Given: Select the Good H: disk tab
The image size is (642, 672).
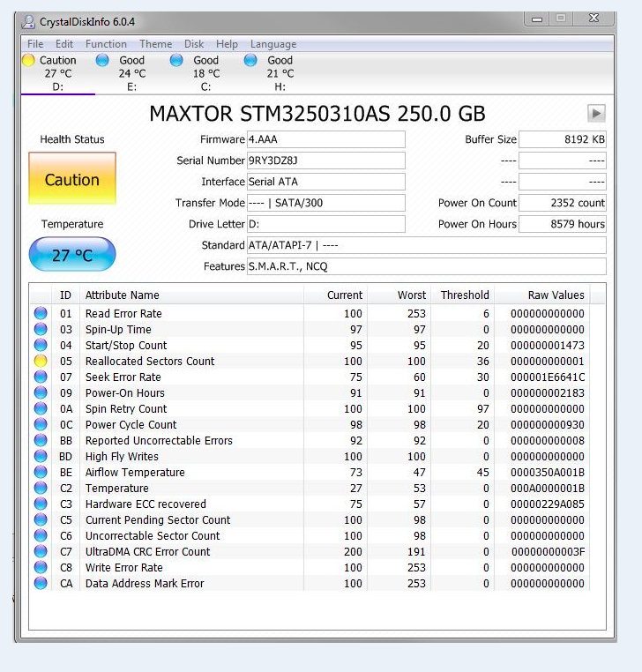Looking at the screenshot, I should point(280,73).
